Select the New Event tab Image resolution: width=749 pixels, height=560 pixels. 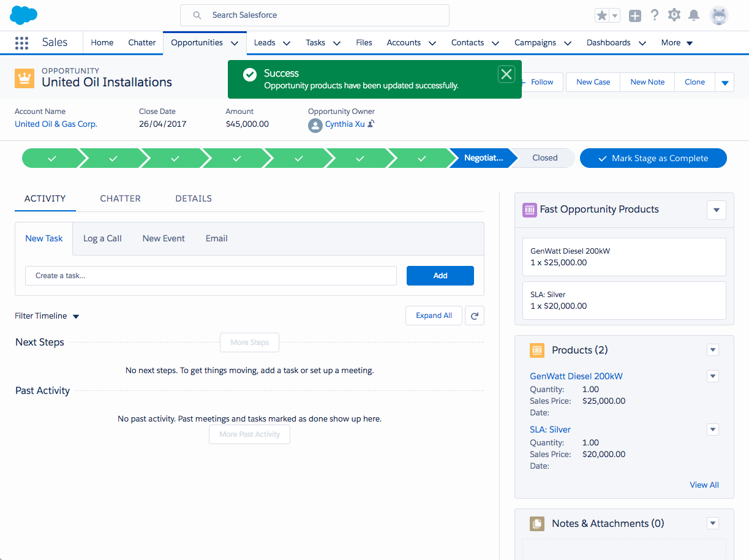(x=164, y=238)
